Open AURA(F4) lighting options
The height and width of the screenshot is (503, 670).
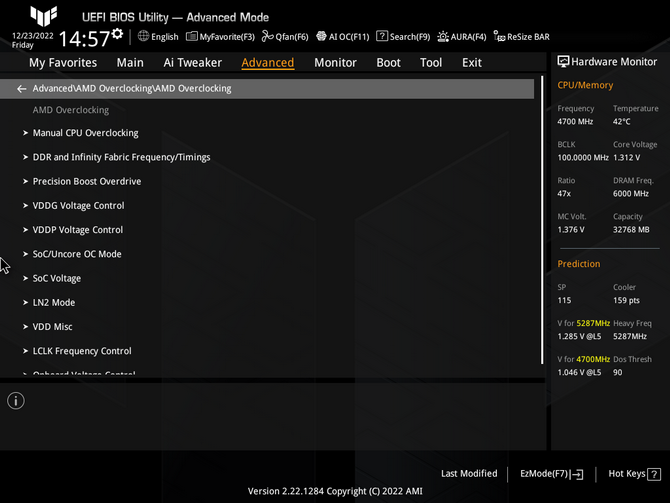point(461,37)
